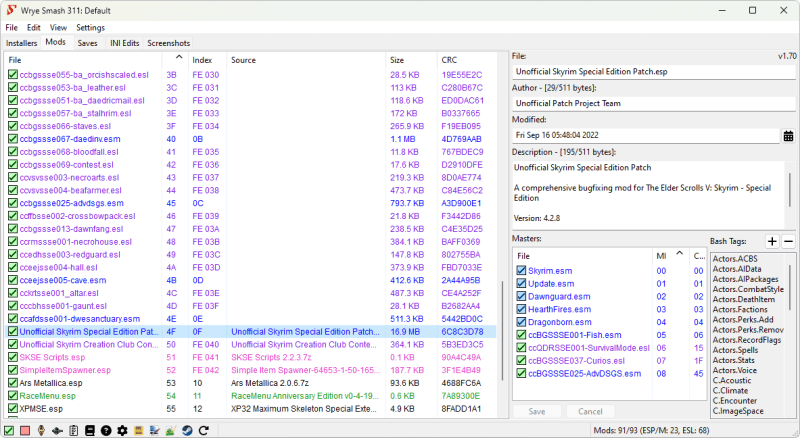Click the blue screen with pencil icon
This screenshot has width=800, height=438.
155,430
